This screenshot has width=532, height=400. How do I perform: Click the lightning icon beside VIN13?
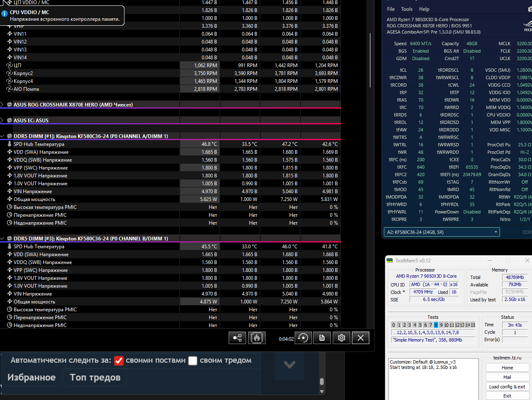pos(10,49)
